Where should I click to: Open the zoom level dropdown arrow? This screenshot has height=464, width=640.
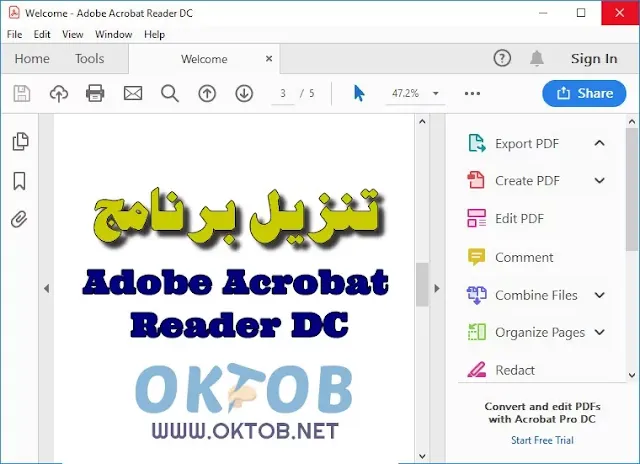click(x=436, y=93)
